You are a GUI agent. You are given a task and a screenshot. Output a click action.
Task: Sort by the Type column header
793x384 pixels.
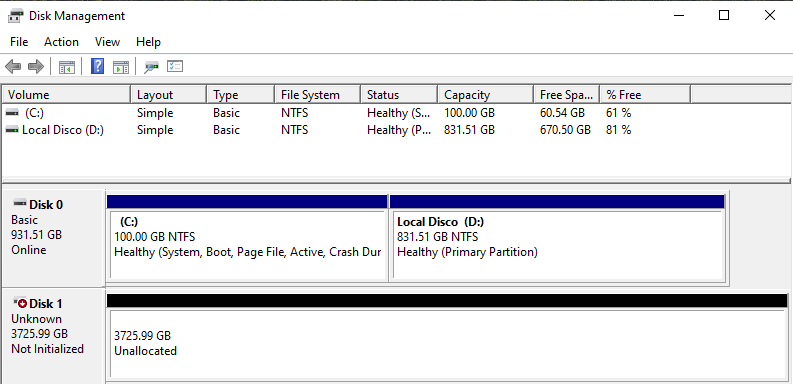coord(241,95)
